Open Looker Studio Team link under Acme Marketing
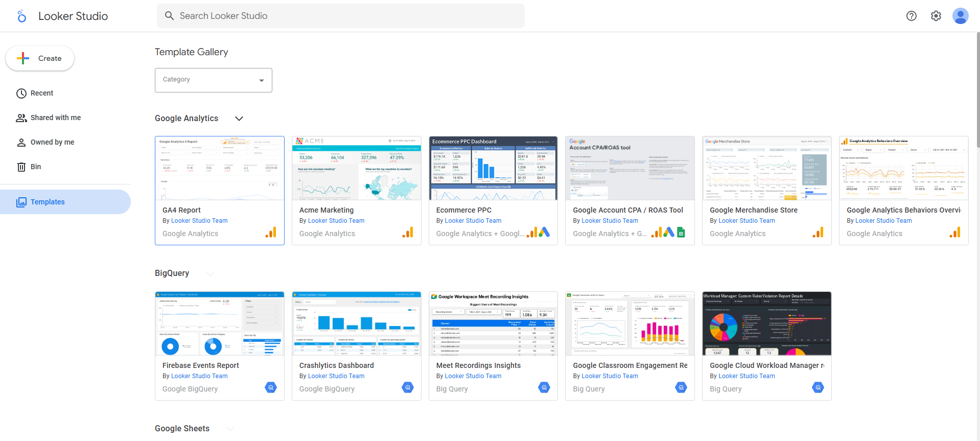Screen dimensions: 980x441 pyautogui.click(x=336, y=221)
